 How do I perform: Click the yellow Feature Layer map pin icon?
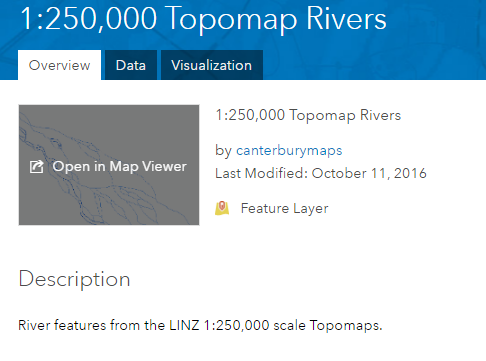pos(222,208)
